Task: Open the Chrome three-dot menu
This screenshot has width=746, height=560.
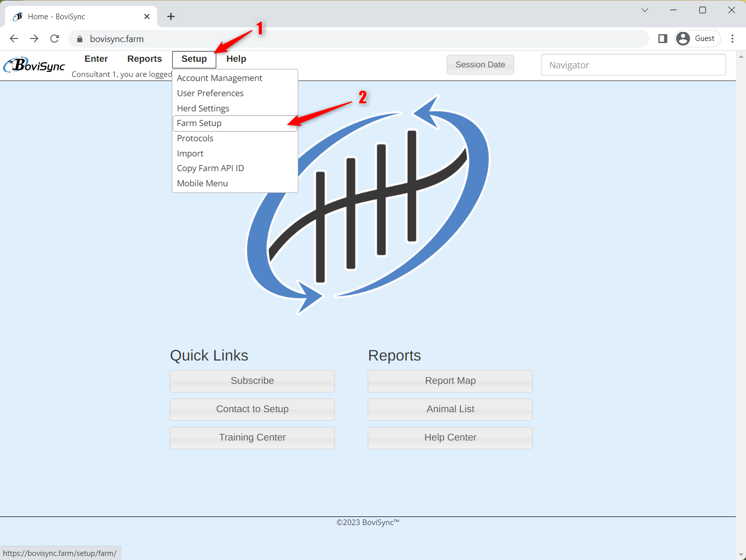Action: tap(732, 38)
